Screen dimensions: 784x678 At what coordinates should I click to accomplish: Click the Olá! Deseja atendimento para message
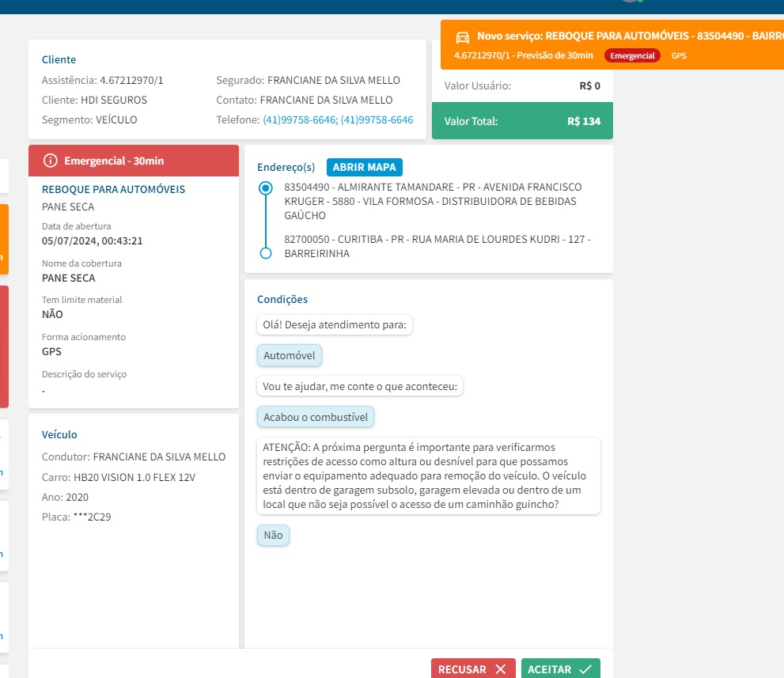tap(335, 324)
